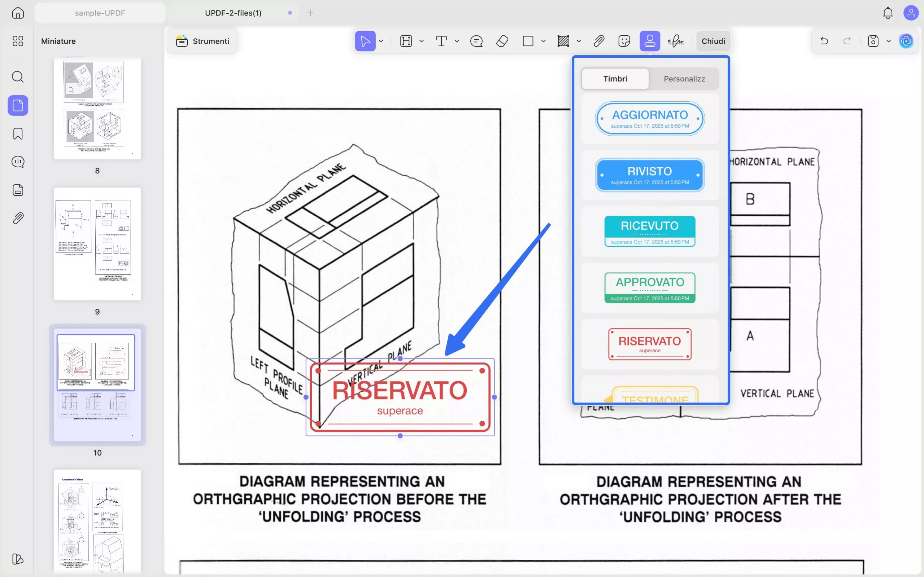
Task: Open the save options dropdown arrow
Action: (889, 41)
